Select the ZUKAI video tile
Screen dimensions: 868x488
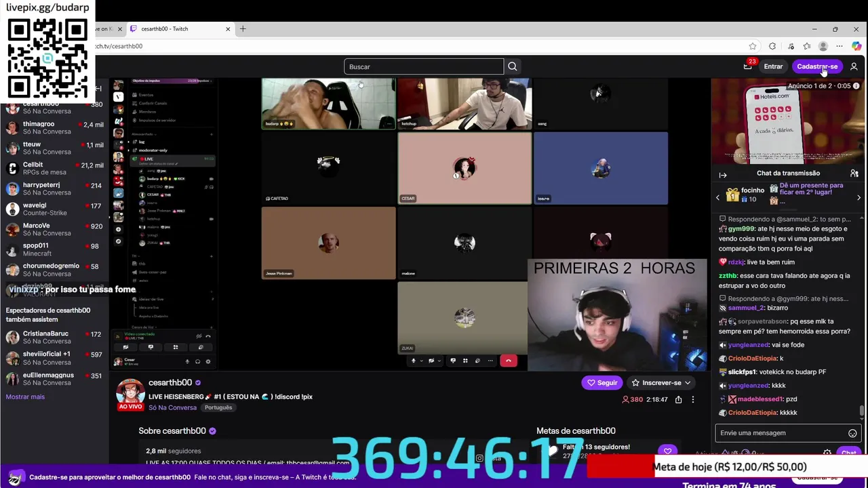(464, 317)
